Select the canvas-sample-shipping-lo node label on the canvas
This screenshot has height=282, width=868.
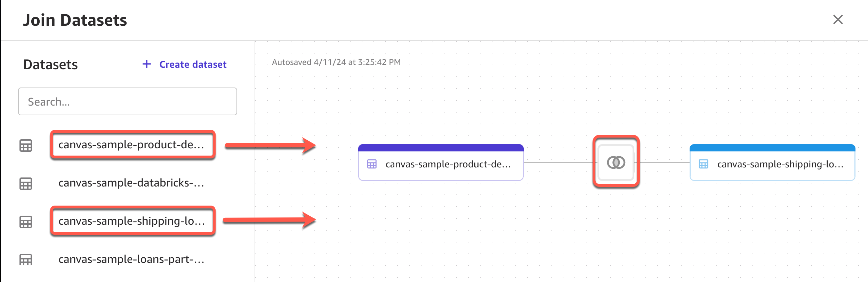pos(780,164)
